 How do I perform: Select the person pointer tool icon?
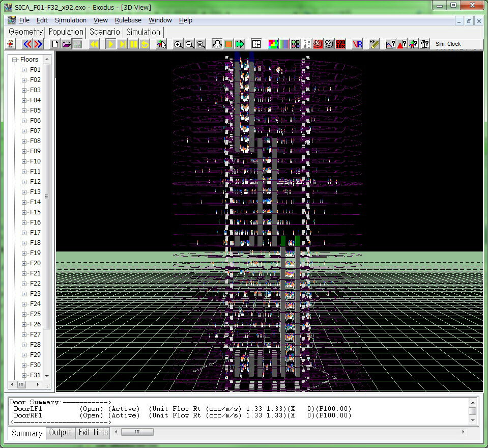tap(161, 44)
